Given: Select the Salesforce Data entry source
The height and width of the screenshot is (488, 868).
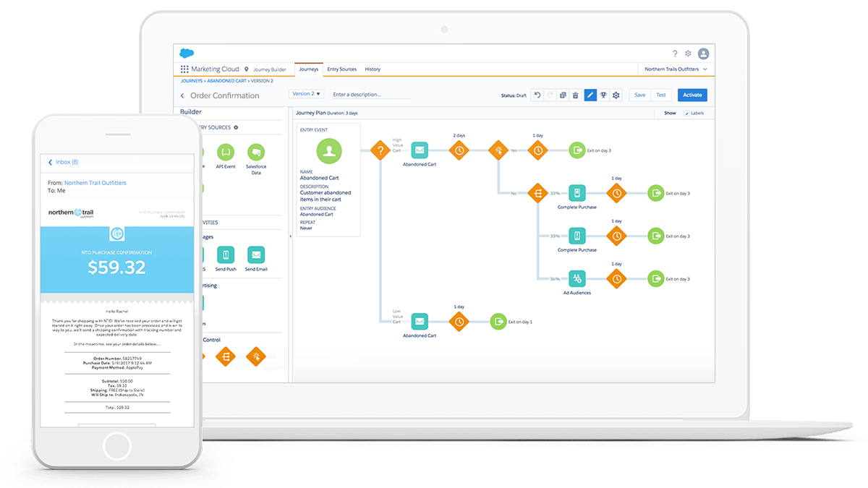Looking at the screenshot, I should pos(256,153).
